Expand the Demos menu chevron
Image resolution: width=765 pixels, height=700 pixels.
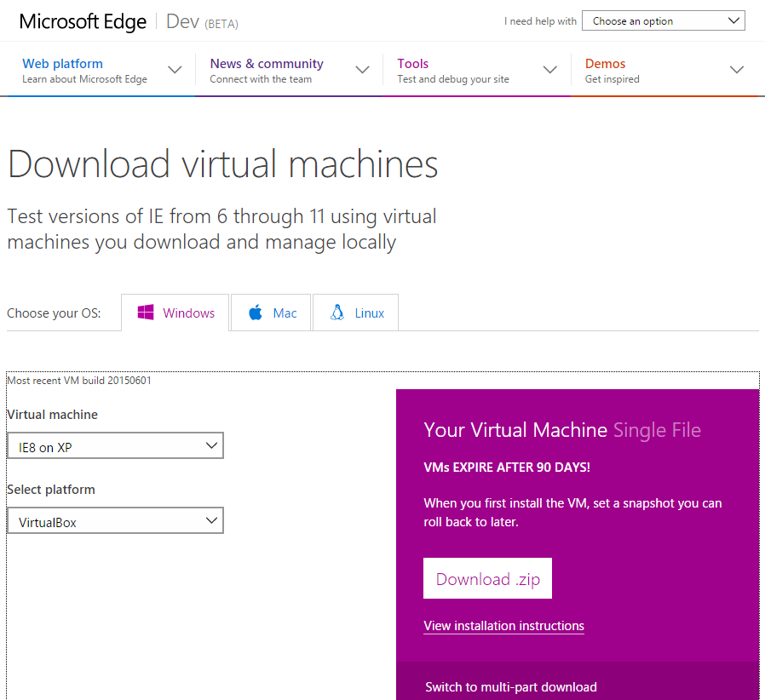pos(737,70)
